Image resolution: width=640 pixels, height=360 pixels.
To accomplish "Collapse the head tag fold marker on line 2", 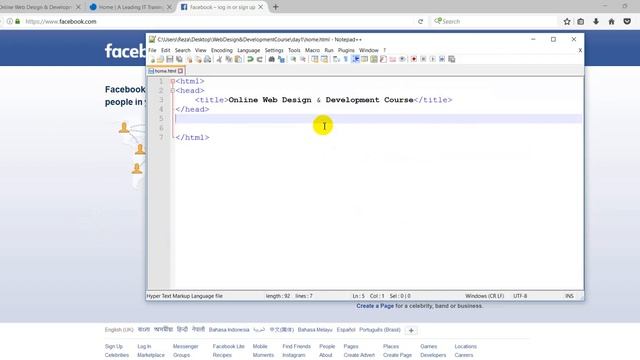I will (173, 91).
